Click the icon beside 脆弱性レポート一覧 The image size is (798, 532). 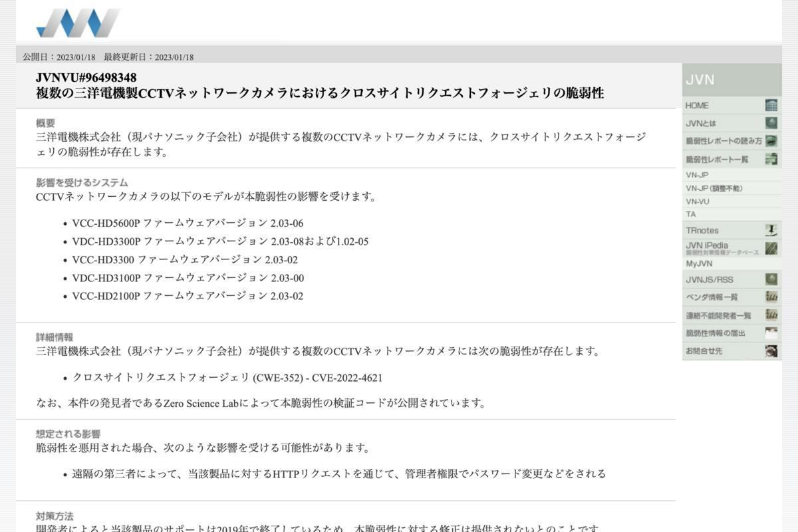(x=771, y=159)
